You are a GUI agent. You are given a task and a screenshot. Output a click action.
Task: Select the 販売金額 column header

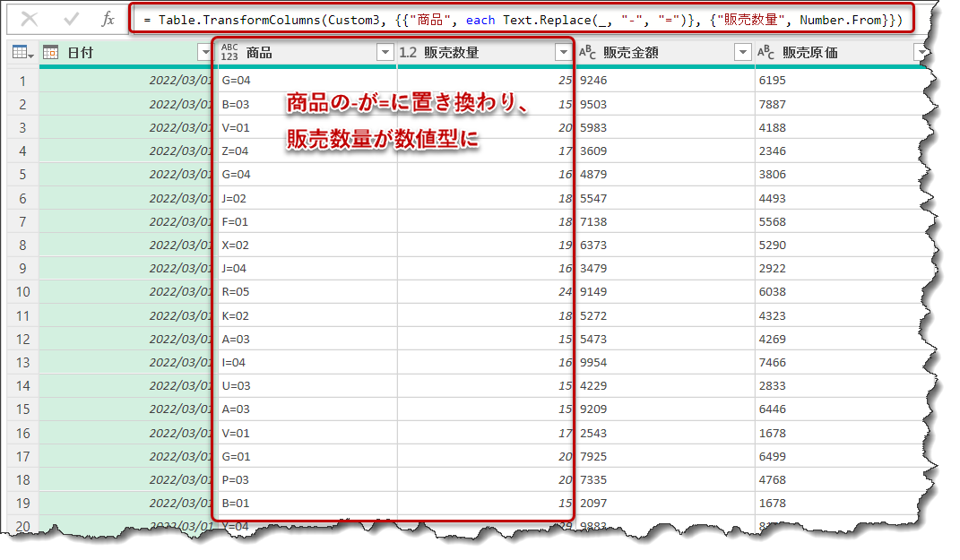[x=665, y=53]
